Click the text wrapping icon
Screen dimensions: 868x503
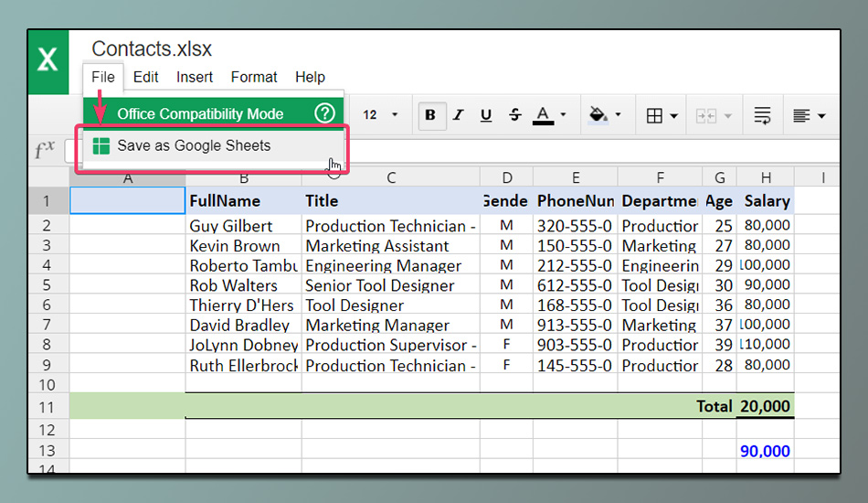tap(762, 116)
